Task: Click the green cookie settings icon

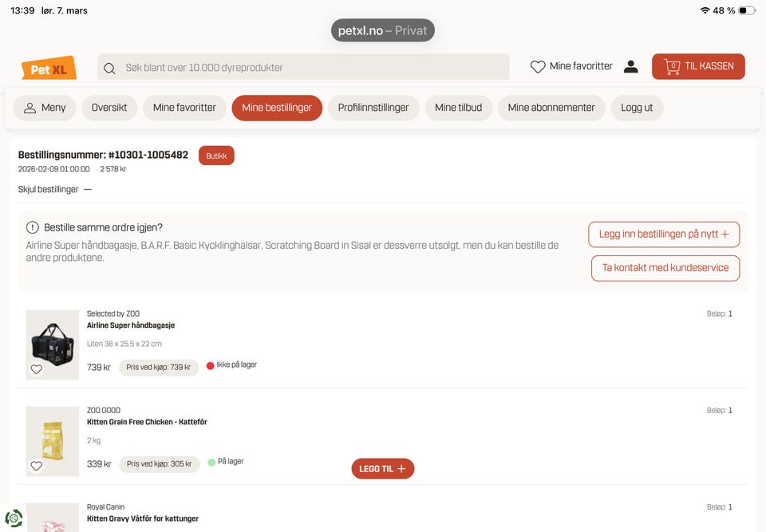Action: pos(14,518)
